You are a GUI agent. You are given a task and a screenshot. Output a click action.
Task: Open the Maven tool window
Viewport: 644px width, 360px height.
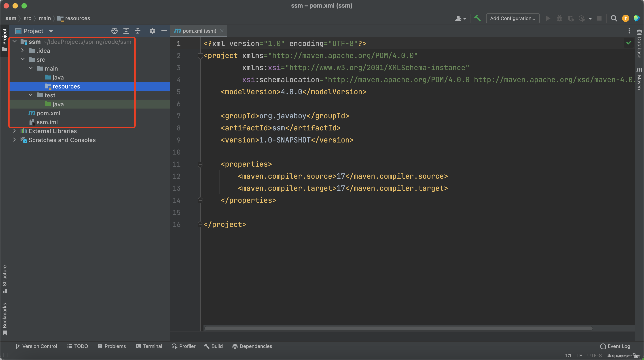(x=639, y=79)
